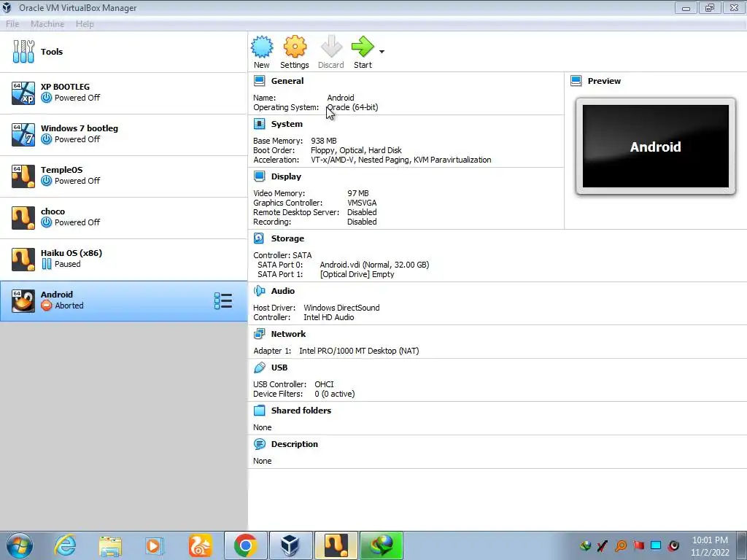Click the '938 MB' base memory value
Image resolution: width=747 pixels, height=560 pixels.
pyautogui.click(x=323, y=141)
